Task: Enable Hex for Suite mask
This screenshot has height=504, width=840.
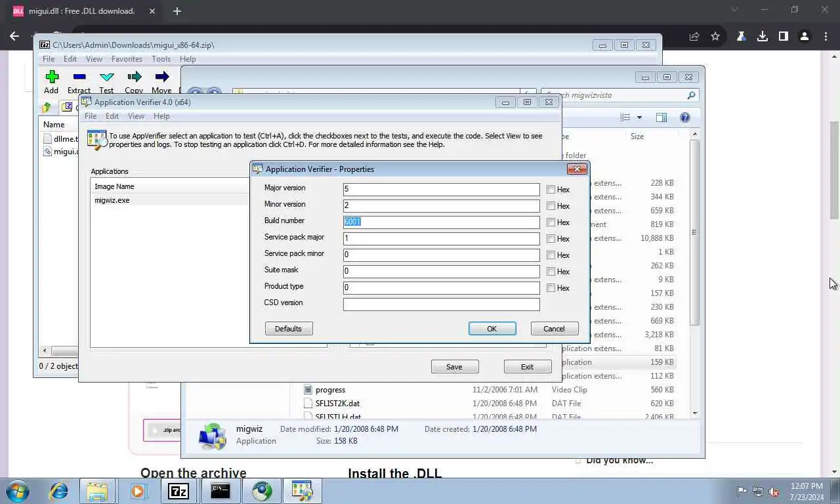Action: [551, 272]
